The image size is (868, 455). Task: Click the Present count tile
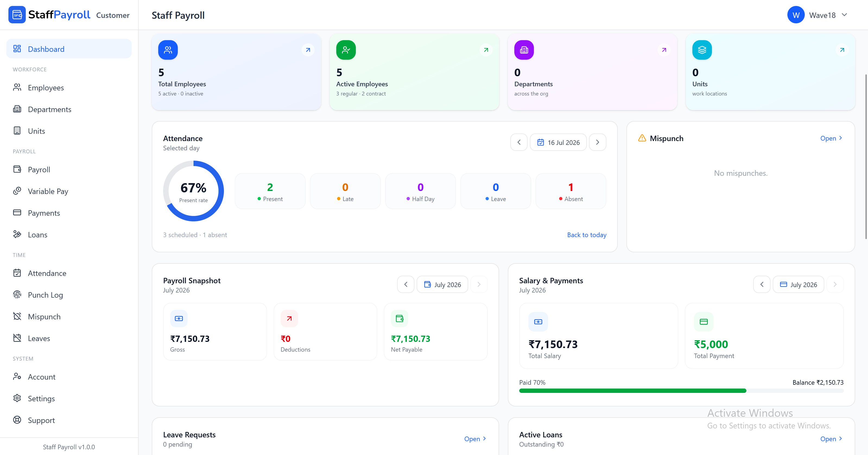(270, 191)
